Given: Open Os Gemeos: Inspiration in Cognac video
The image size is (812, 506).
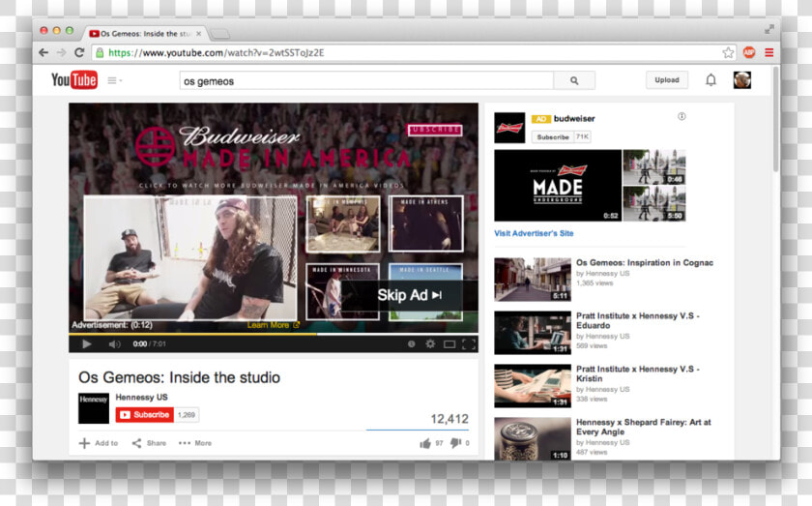Looking at the screenshot, I should pos(645,263).
